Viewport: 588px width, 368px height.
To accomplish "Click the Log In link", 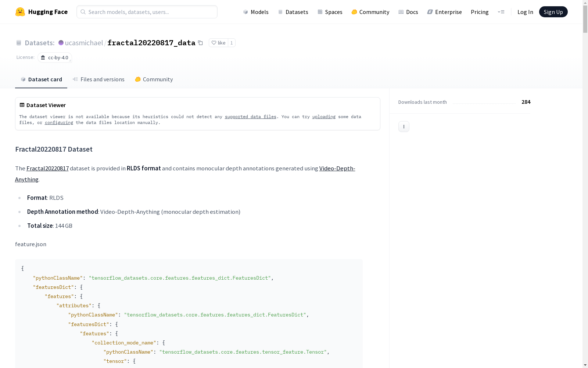I will point(525,12).
